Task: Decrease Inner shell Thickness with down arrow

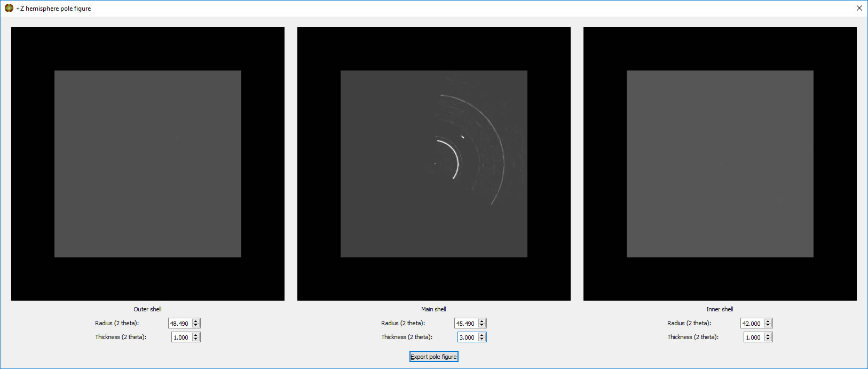Action: point(768,340)
